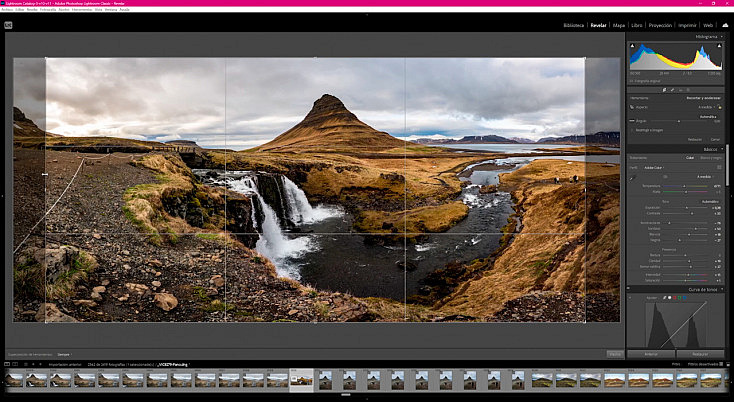Click the Restaurar button at panel bottom

point(700,354)
